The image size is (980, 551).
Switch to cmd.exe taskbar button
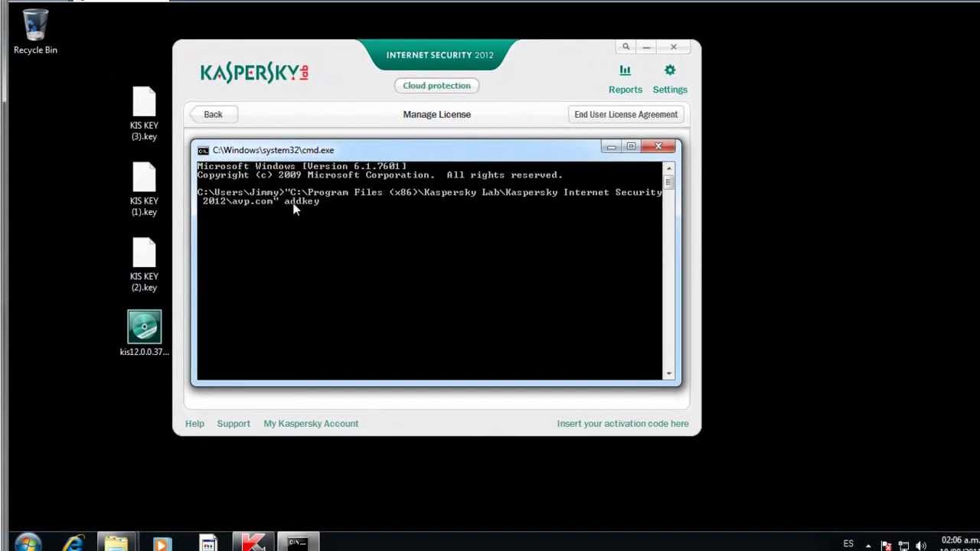(298, 543)
